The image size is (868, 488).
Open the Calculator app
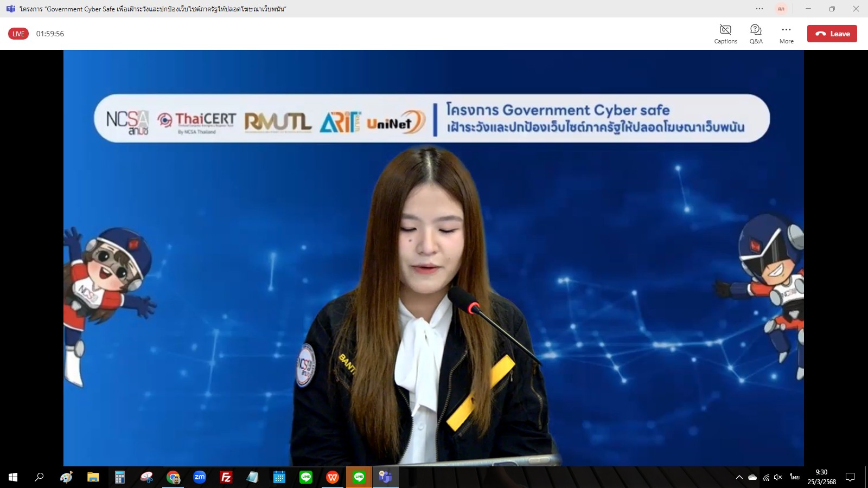coord(120,477)
